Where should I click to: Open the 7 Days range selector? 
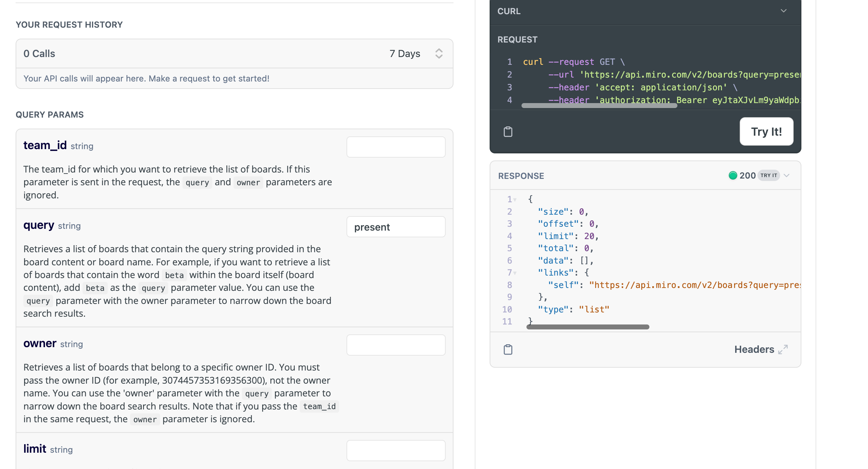tap(416, 53)
